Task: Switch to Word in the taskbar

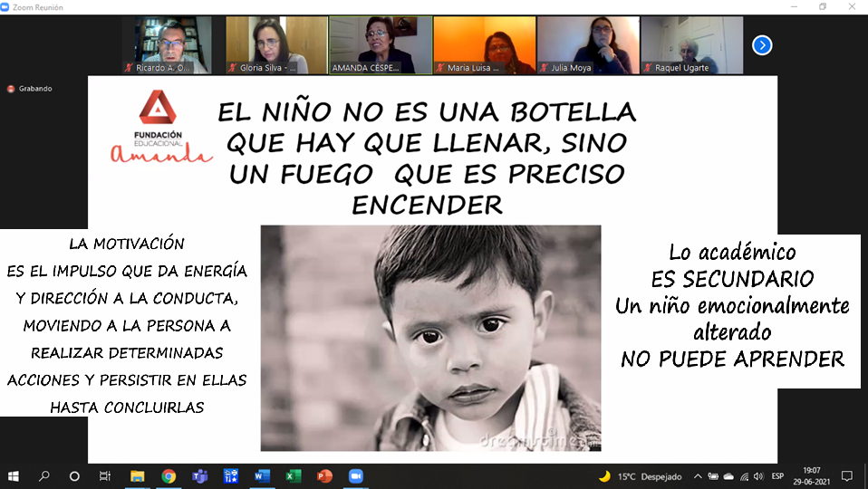Action: [262, 475]
